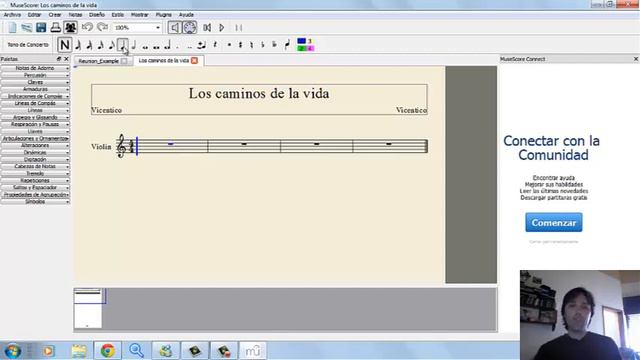The image size is (640, 360).
Task: Expand the Líneas de Compás palette
Action: 35,103
